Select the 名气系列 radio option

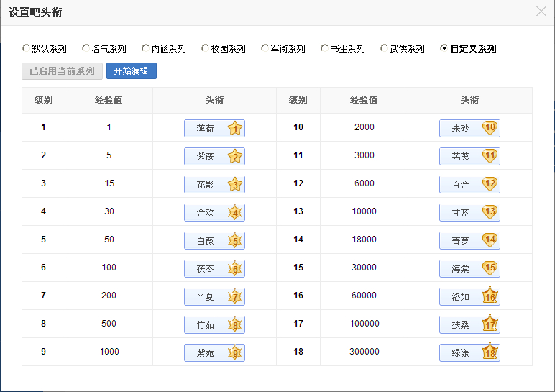(x=86, y=47)
